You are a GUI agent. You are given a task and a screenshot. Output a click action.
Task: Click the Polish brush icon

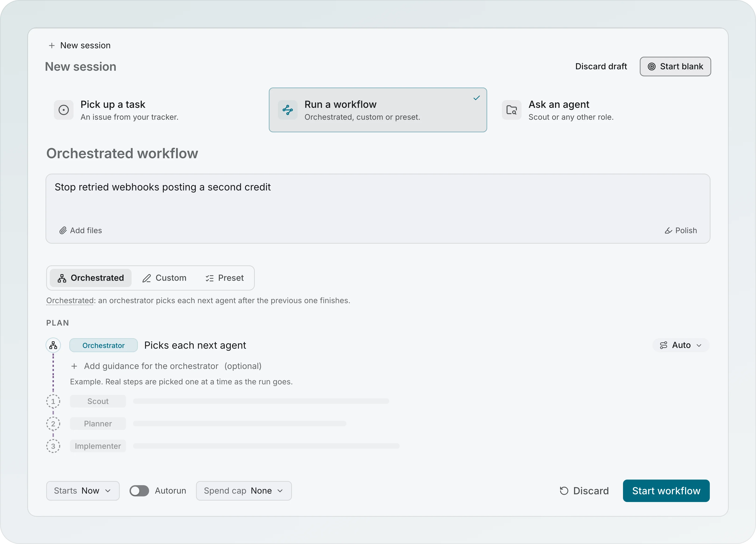668,230
